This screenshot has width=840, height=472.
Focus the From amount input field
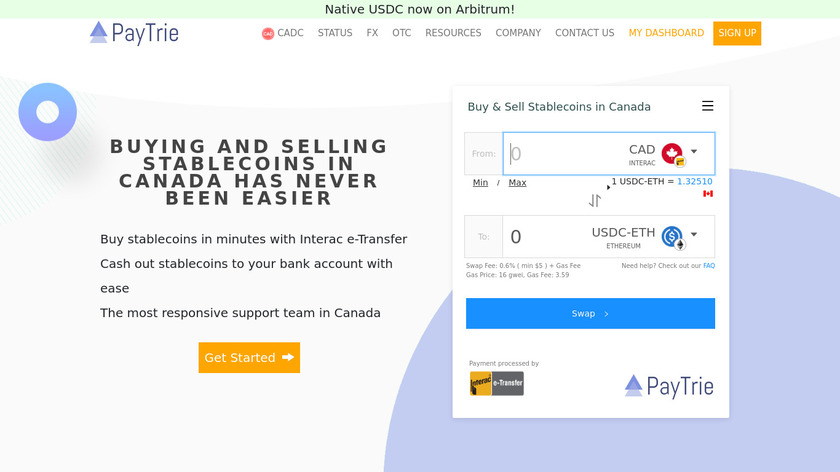(x=560, y=154)
